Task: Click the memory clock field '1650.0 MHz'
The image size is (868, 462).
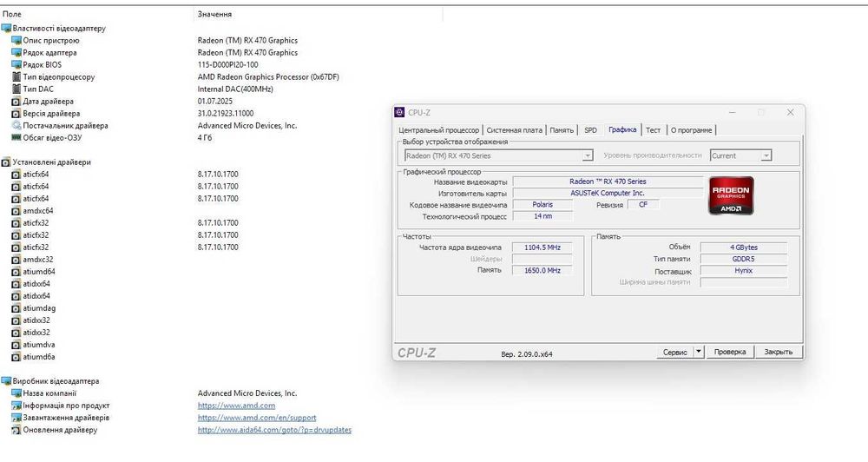Action: pos(542,270)
